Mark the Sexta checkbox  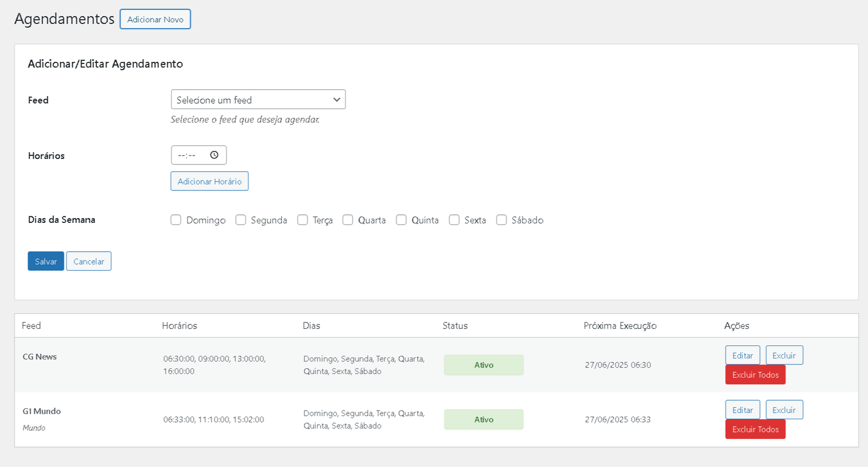point(454,220)
